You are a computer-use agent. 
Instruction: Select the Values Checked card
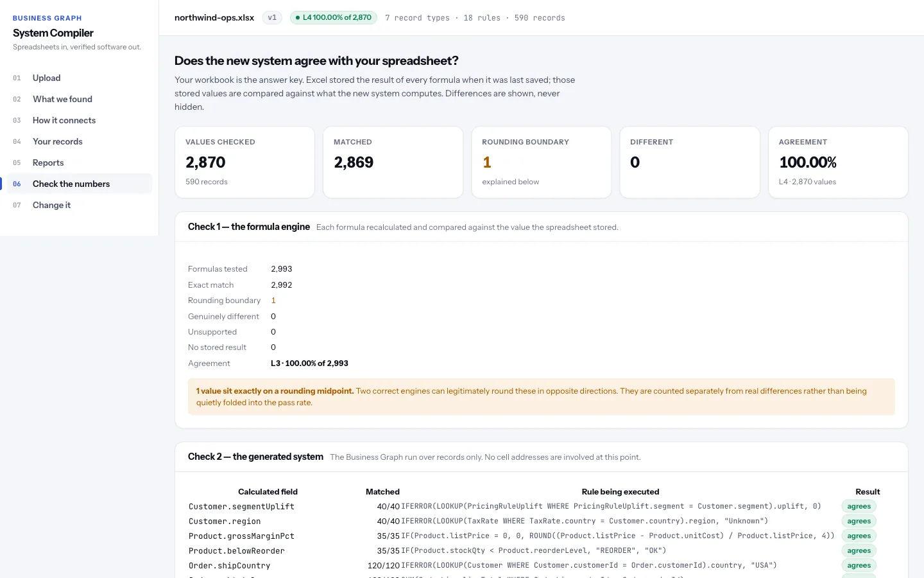(244, 162)
